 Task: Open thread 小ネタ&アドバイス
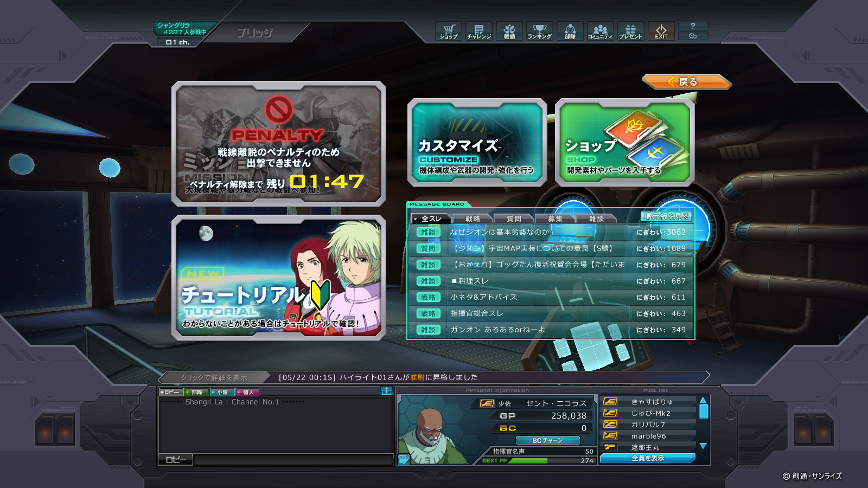pos(484,297)
